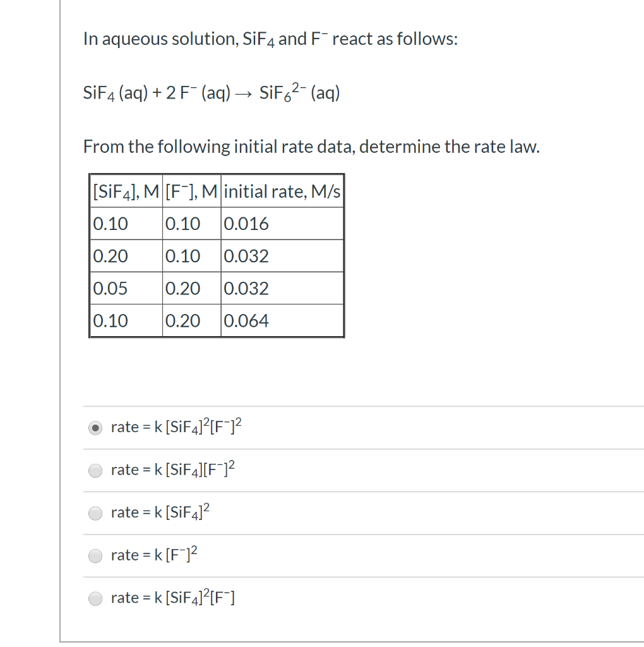
Task: Click the reaction equation text
Action: [x=212, y=92]
